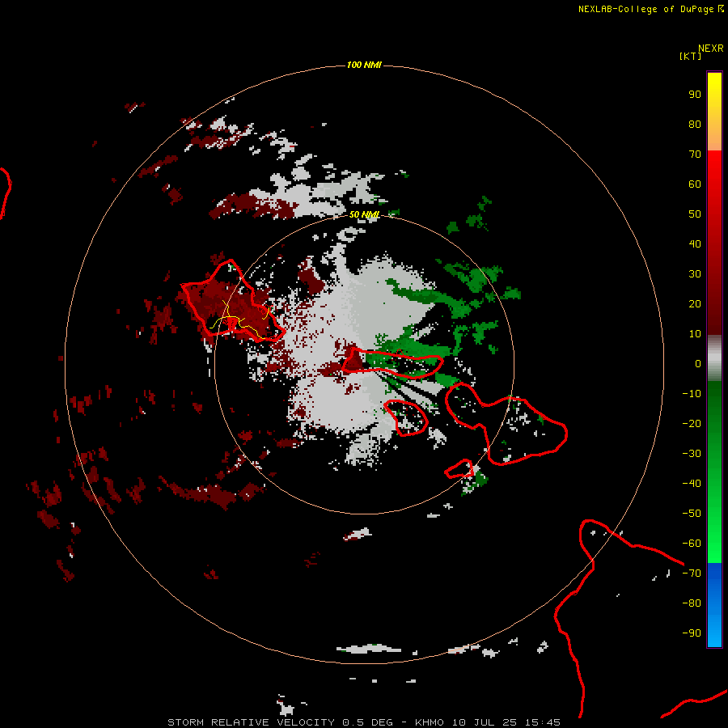Click the 60 value on the velocity scale

tap(695, 184)
